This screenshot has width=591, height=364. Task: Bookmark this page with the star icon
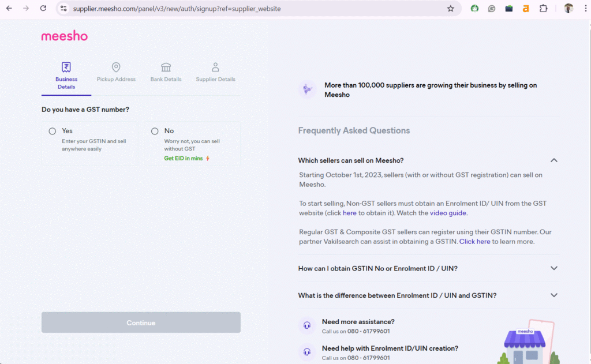click(451, 9)
